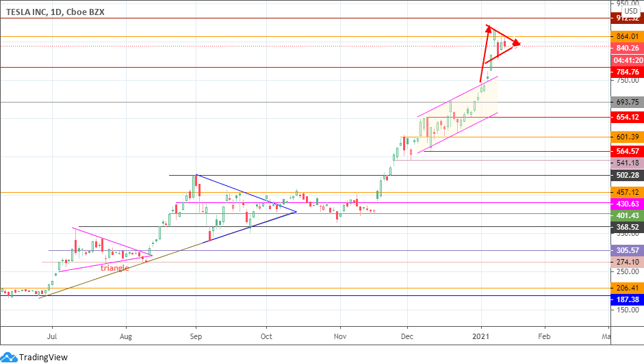Image resolution: width=644 pixels, height=363 pixels.
Task: Click the 206.41 price label
Action: [627, 288]
